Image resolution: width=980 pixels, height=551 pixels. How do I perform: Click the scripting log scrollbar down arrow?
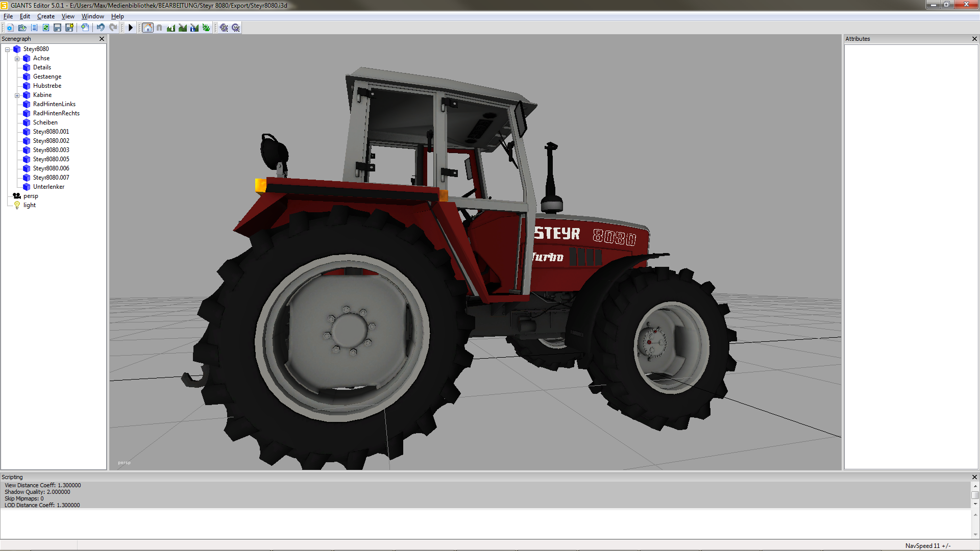[x=975, y=504]
